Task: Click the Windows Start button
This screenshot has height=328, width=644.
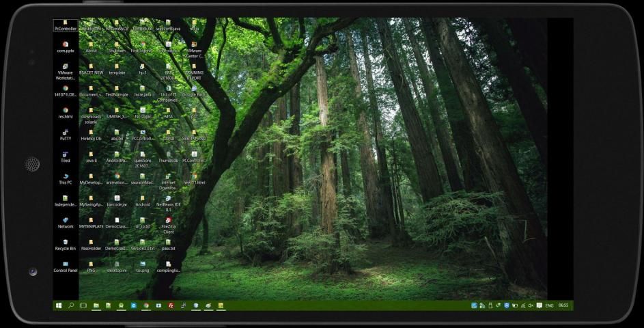Action: click(x=59, y=305)
